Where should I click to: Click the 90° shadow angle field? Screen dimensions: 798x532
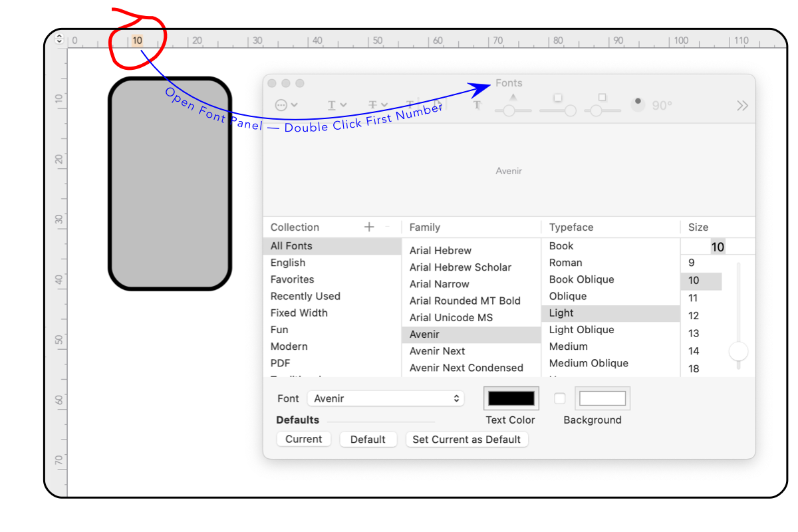[x=662, y=105]
